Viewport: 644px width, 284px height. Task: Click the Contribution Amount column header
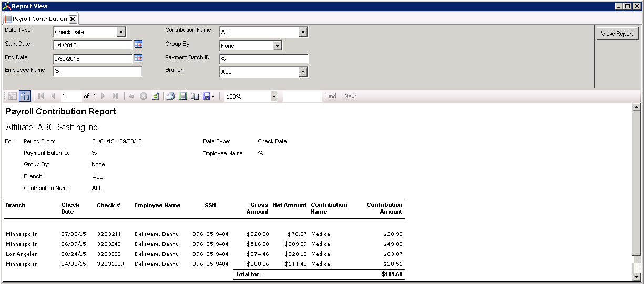click(384, 208)
